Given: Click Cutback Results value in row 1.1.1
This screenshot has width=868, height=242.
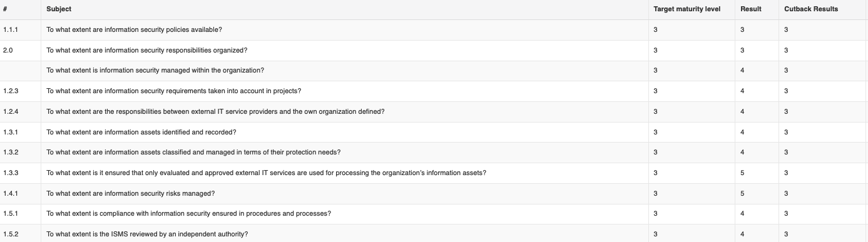Looking at the screenshot, I should click(x=786, y=30).
